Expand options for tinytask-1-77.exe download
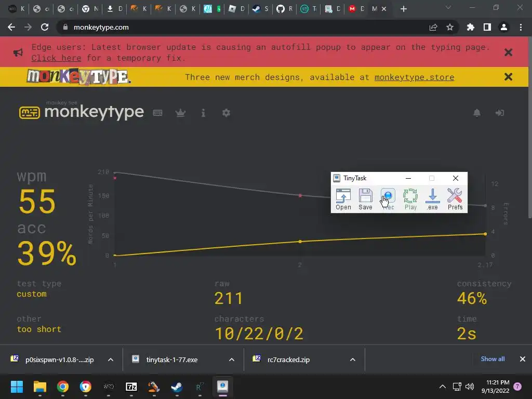 (x=232, y=360)
